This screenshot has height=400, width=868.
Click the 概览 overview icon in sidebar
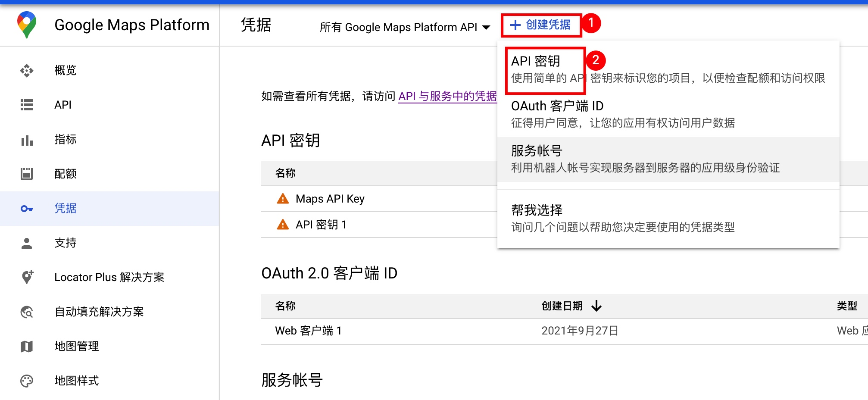pyautogui.click(x=27, y=70)
